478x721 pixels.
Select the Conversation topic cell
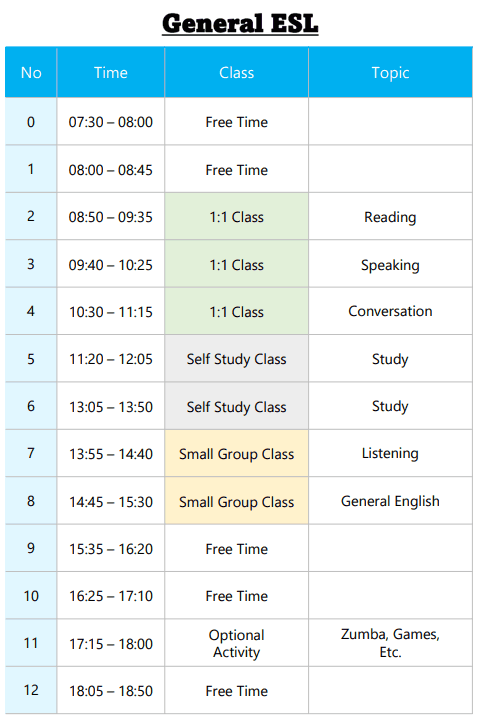coord(390,311)
